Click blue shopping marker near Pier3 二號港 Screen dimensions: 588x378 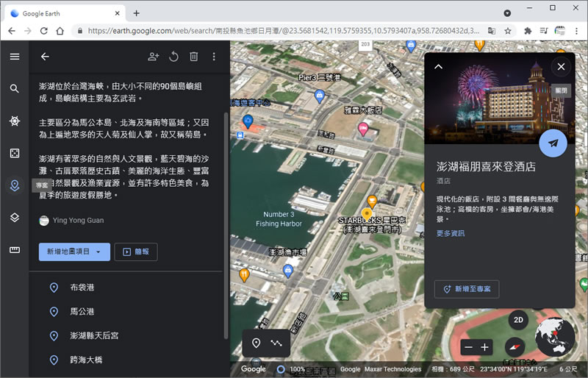320,96
